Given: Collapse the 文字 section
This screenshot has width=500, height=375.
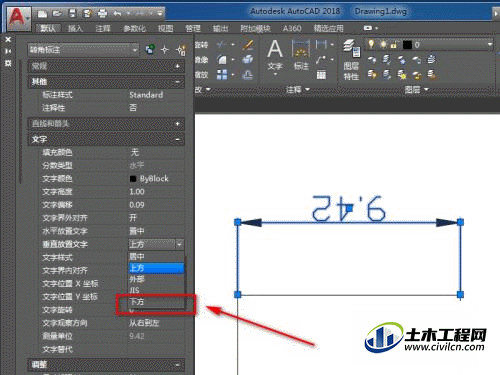Looking at the screenshot, I should [x=178, y=139].
